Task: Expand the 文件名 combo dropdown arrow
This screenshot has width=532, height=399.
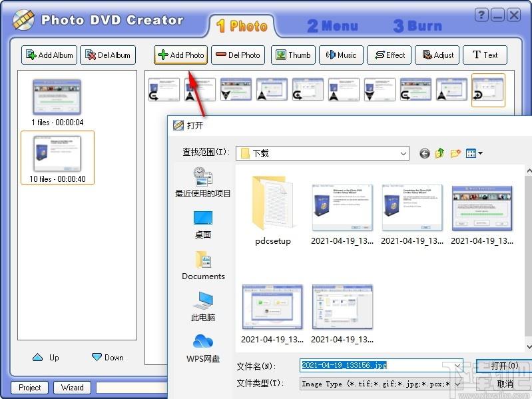Action: [x=457, y=366]
